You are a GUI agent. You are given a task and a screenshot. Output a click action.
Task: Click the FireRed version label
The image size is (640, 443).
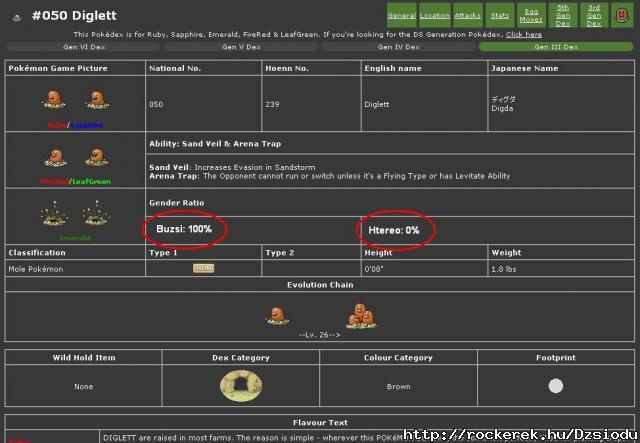54,181
